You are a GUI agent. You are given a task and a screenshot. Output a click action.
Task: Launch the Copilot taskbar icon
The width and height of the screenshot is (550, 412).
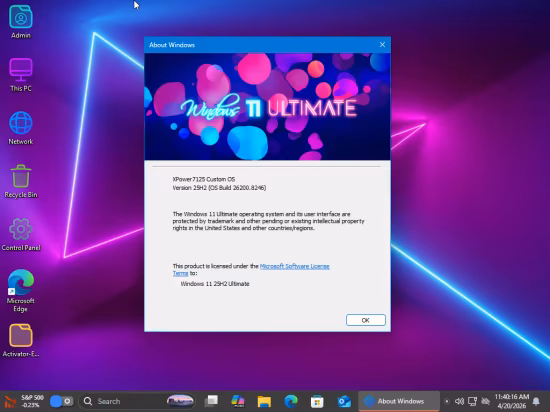238,401
